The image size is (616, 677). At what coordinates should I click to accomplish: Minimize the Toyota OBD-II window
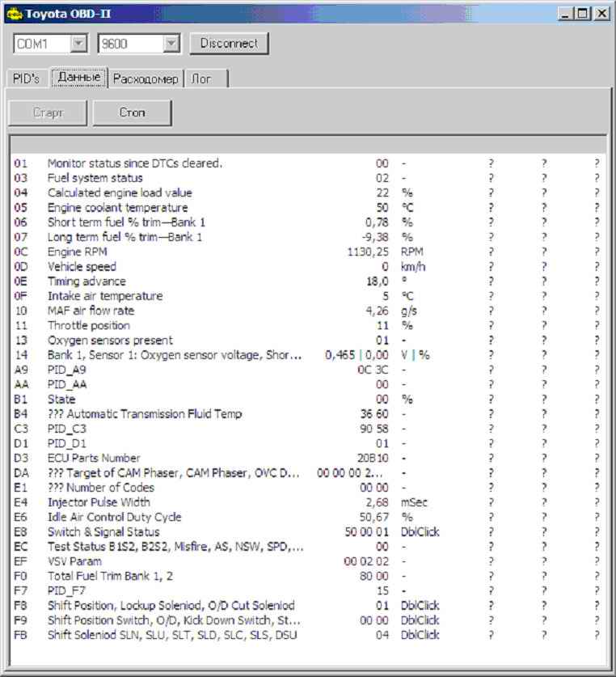coord(565,14)
